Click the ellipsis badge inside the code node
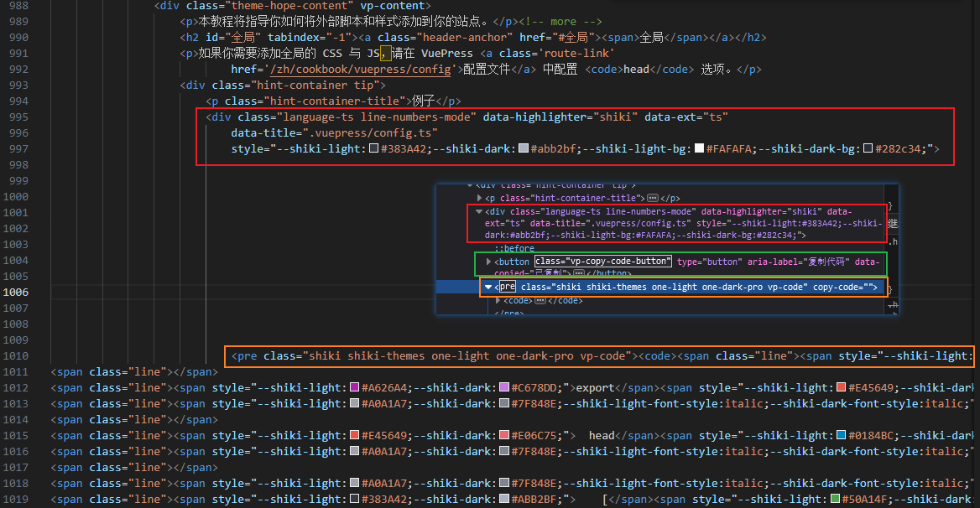Viewport: 980px width, 508px height. tap(540, 301)
